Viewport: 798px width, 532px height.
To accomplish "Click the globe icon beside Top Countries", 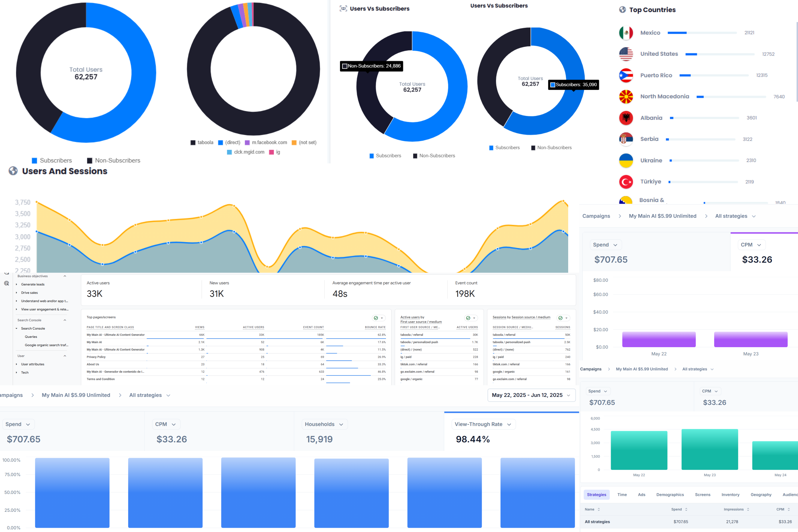I will point(622,10).
